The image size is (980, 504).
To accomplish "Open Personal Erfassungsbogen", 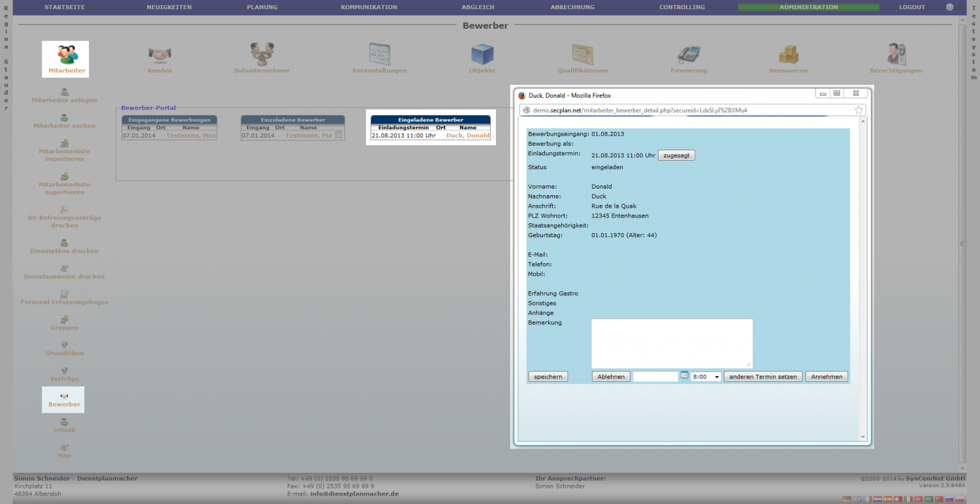I will (64, 302).
